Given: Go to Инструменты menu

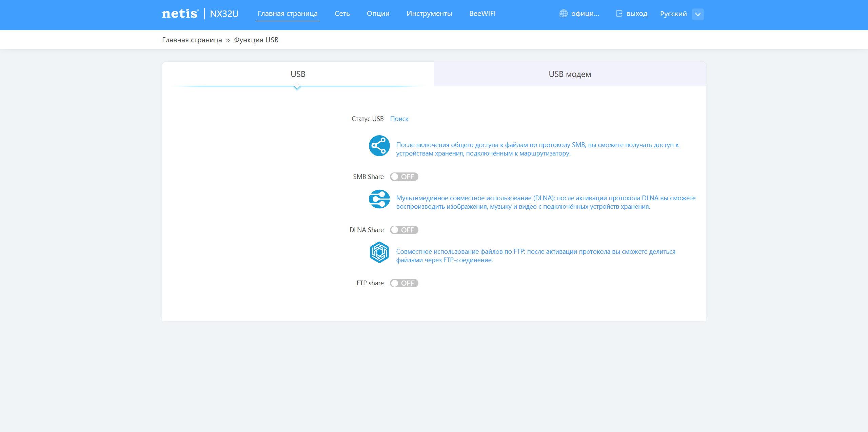Looking at the screenshot, I should 429,14.
